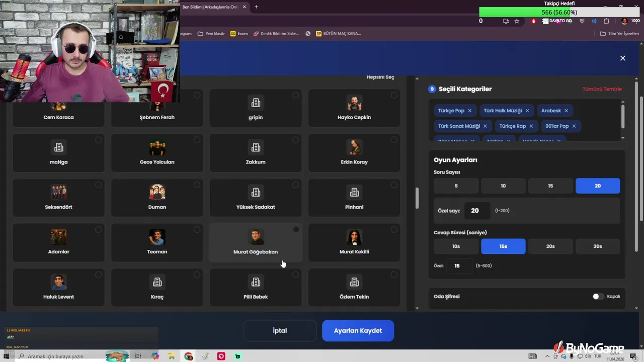Select the Murat Göğebakan artist card
The image size is (644, 362).
coord(256,243)
